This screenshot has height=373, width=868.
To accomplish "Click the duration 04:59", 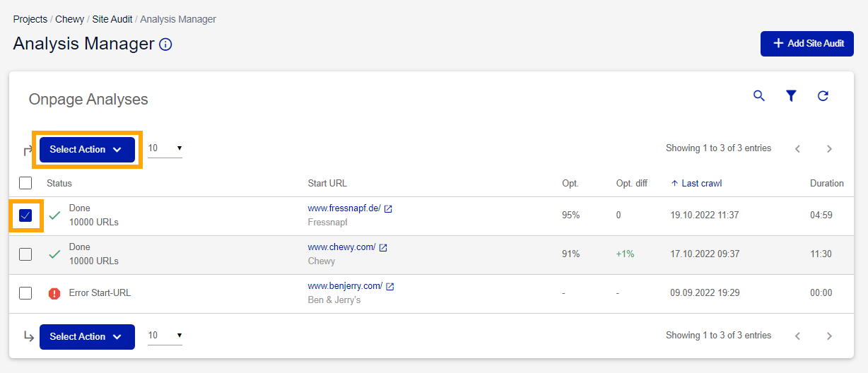I will [821, 215].
